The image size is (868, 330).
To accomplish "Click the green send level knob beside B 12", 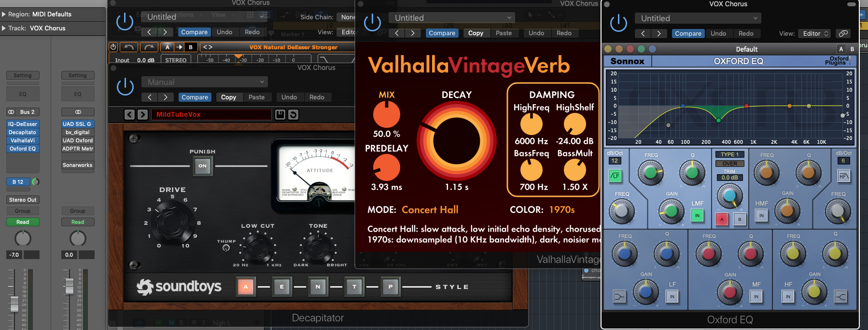I will 35,182.
